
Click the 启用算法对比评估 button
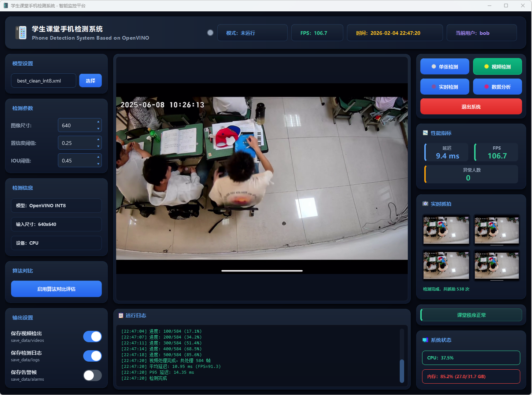click(x=56, y=289)
